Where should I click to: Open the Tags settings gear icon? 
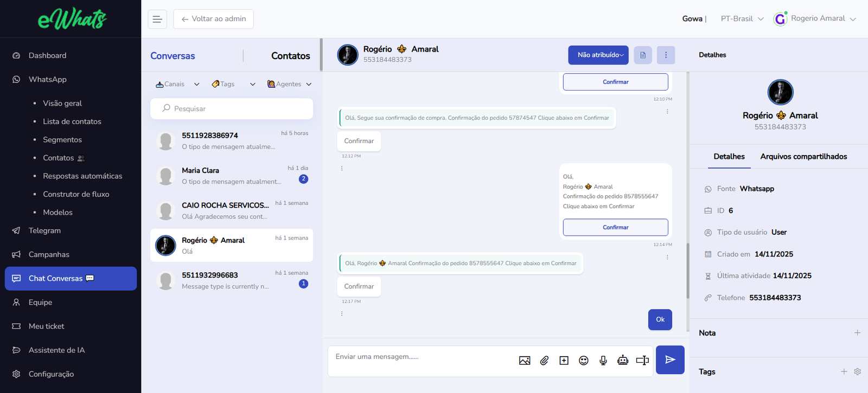tap(857, 371)
